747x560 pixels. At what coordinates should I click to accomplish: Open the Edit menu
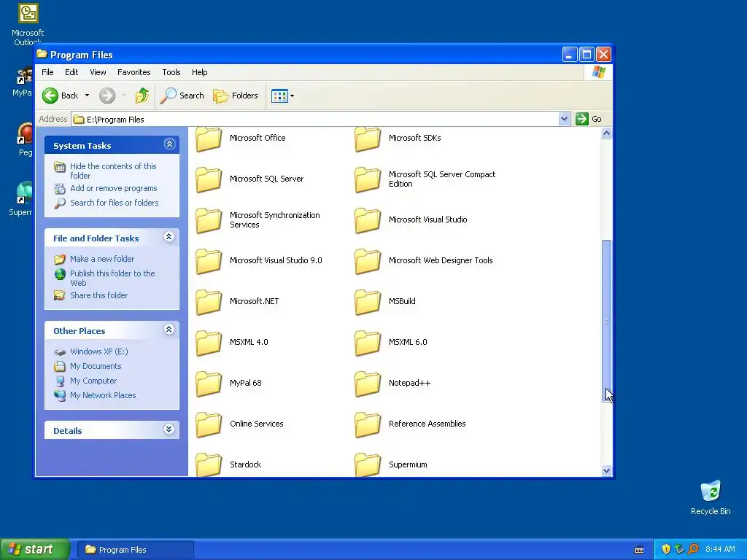pos(71,72)
